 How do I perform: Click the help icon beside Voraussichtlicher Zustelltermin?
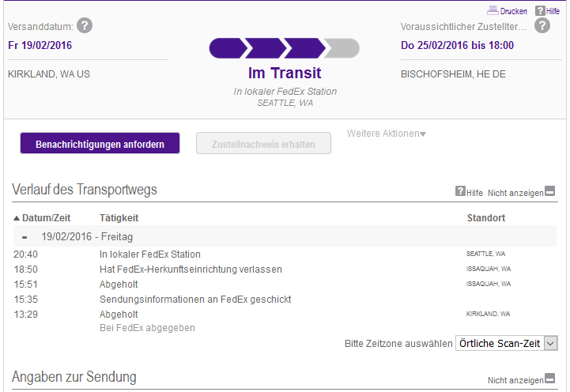[542, 26]
